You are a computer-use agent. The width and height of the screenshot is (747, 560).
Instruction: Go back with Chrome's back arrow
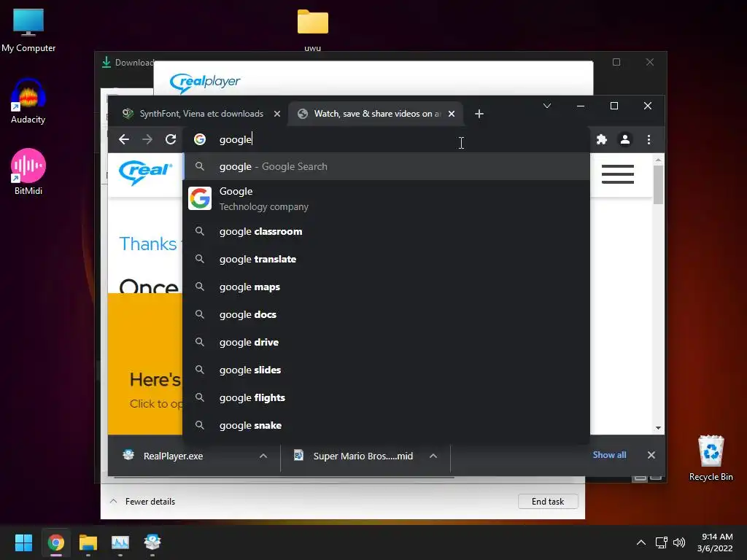pyautogui.click(x=124, y=139)
